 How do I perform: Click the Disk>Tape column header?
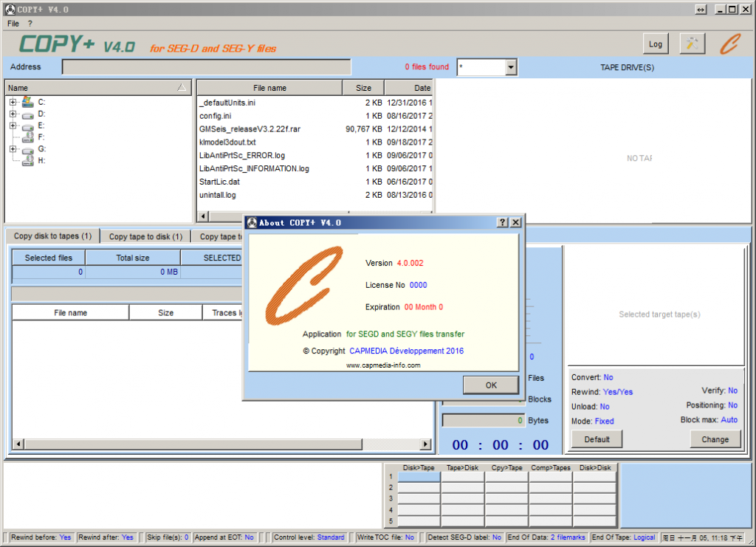[419, 467]
